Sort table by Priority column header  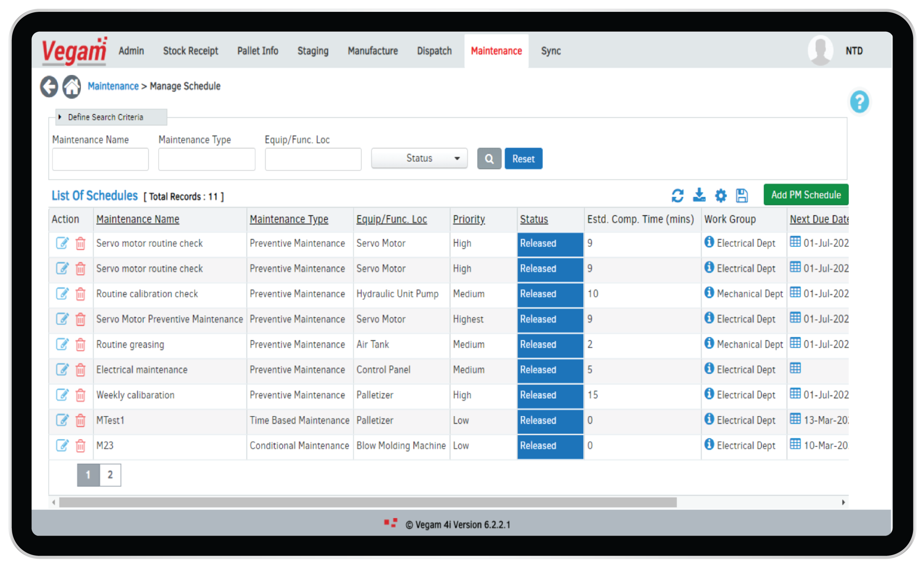coord(468,219)
